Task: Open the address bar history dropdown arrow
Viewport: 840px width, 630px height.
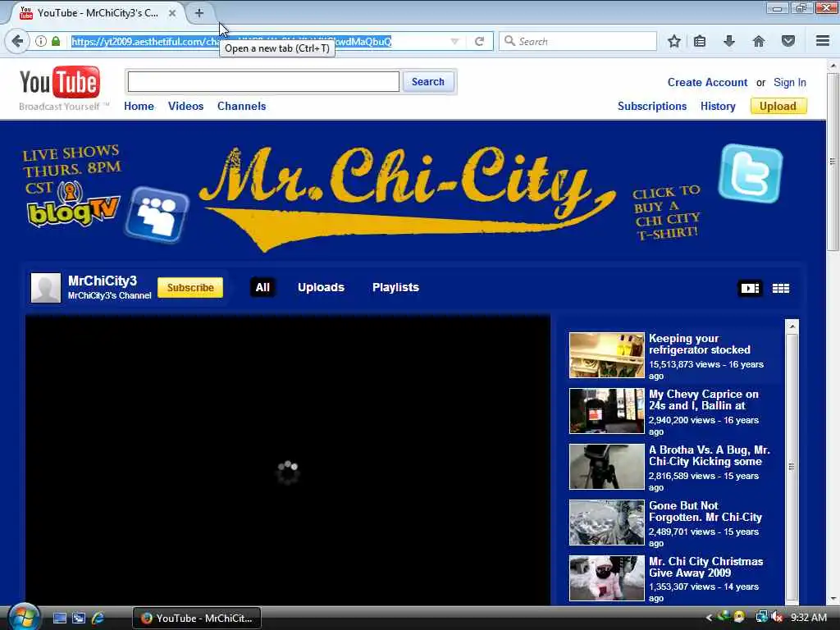Action: coord(454,41)
